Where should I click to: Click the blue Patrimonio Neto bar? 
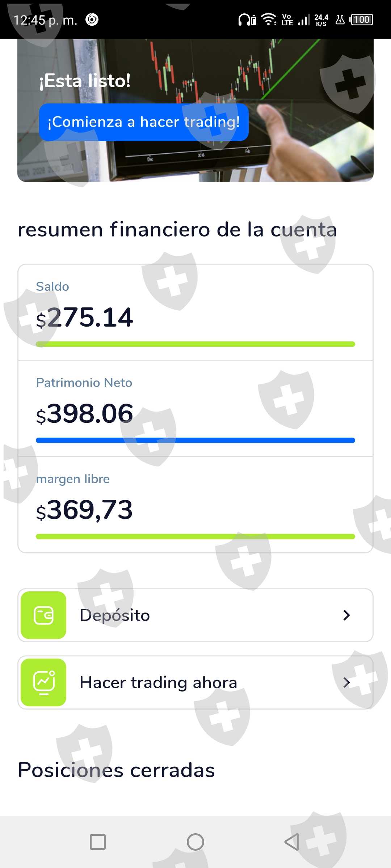point(195,440)
